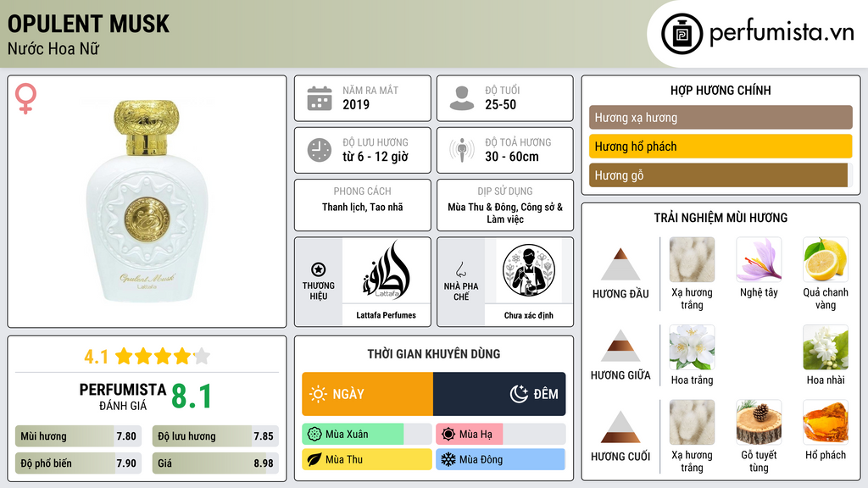This screenshot has height=488, width=868.
Task: Click the dark Đêm time segment
Action: (x=499, y=394)
